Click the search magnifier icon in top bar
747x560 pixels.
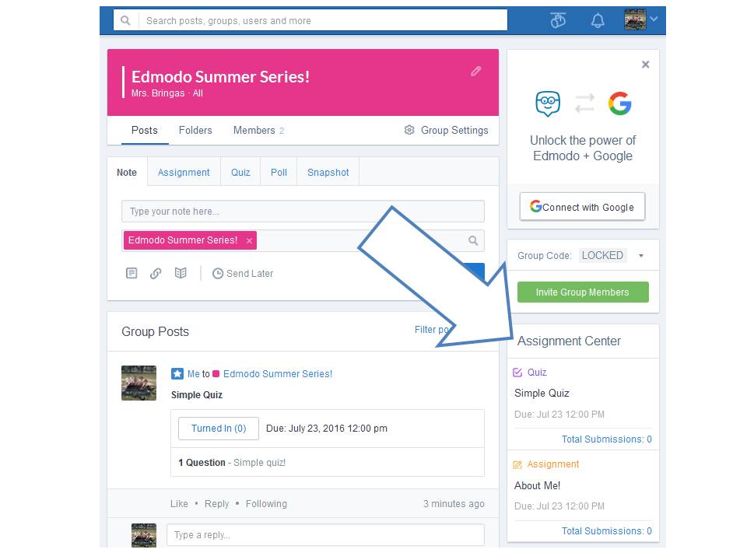pos(125,20)
